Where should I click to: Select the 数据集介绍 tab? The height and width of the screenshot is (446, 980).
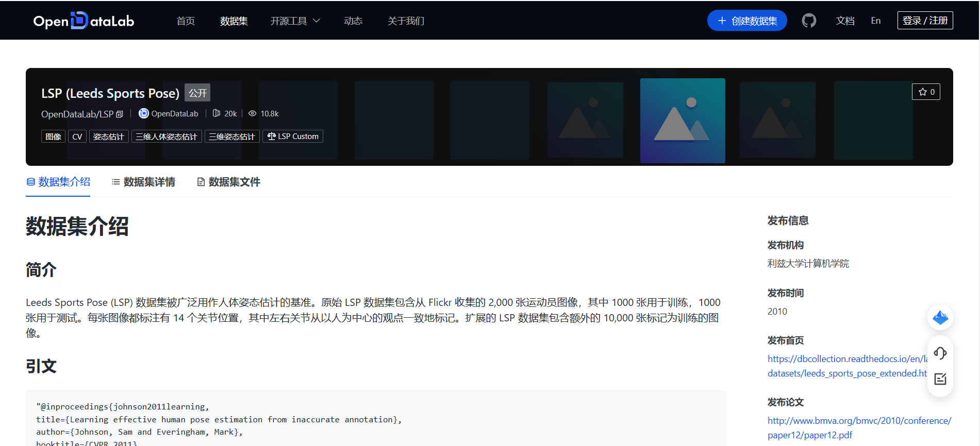pos(58,182)
